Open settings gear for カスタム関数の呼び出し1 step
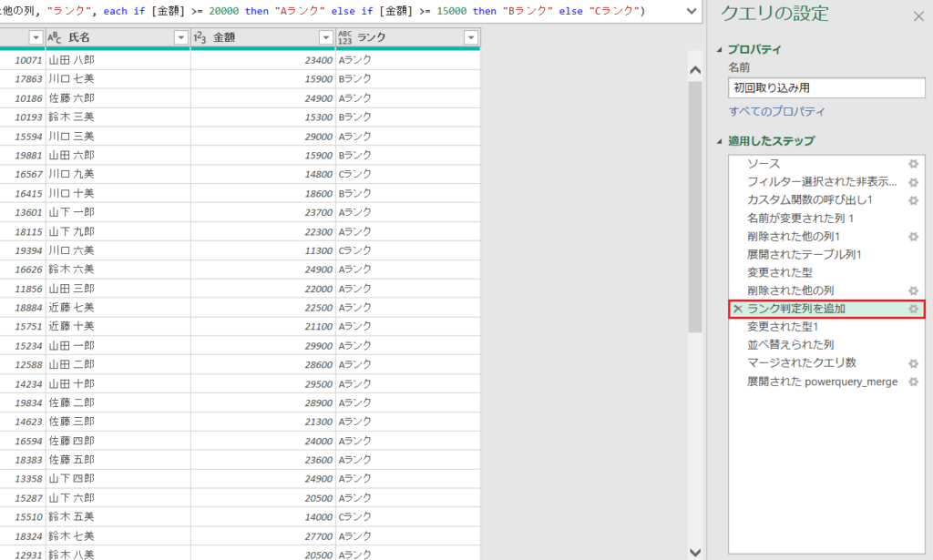This screenshot has width=933, height=560. [x=914, y=198]
